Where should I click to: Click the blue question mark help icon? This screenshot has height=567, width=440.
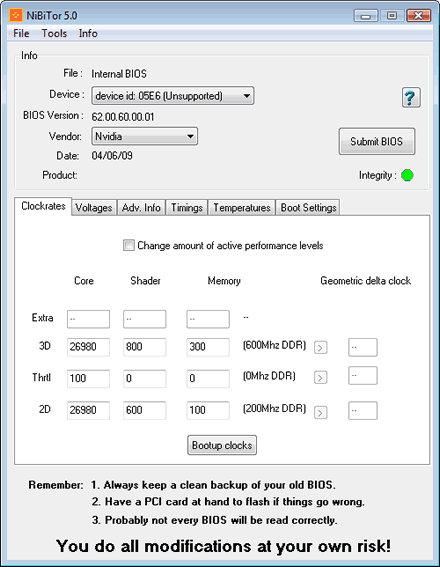pos(411,98)
